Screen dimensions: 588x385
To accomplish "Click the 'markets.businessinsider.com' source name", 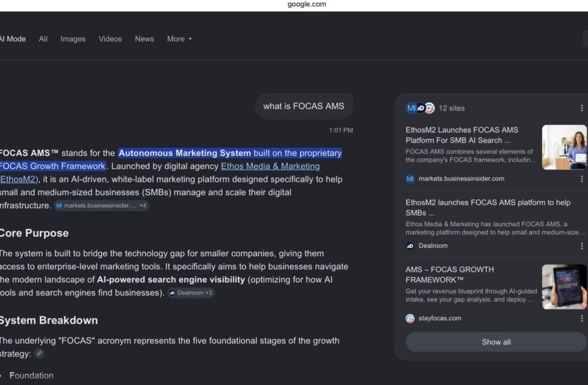I will pyautogui.click(x=461, y=179).
